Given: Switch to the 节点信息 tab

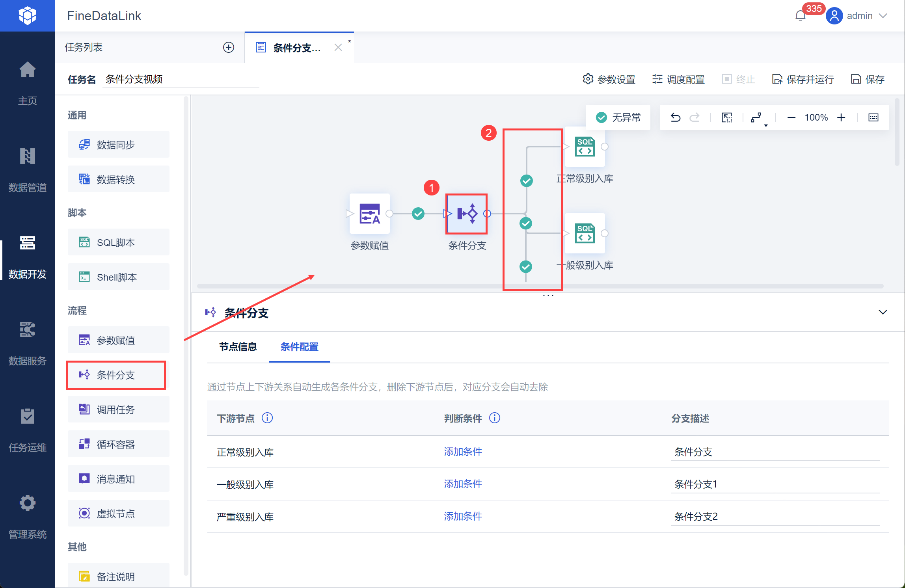Looking at the screenshot, I should pos(238,347).
